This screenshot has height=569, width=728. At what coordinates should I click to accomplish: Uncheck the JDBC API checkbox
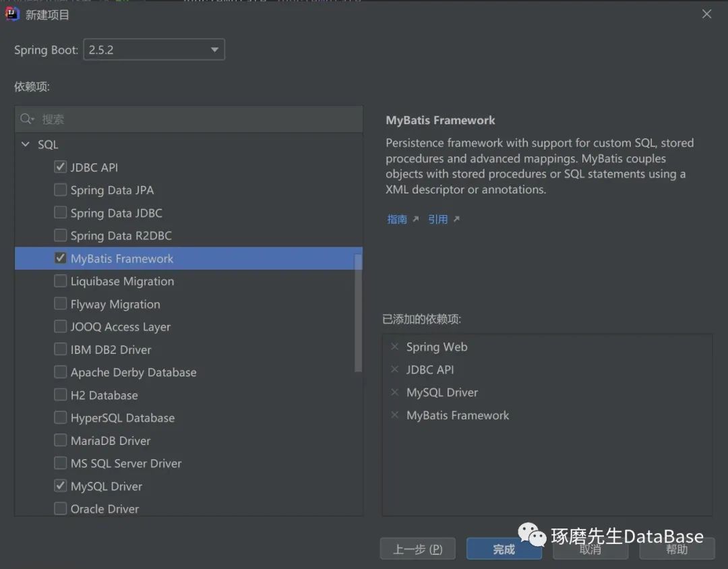tap(61, 167)
